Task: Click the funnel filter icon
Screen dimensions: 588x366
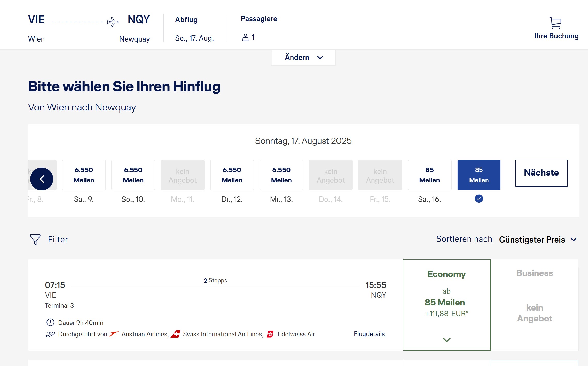Action: tap(35, 239)
